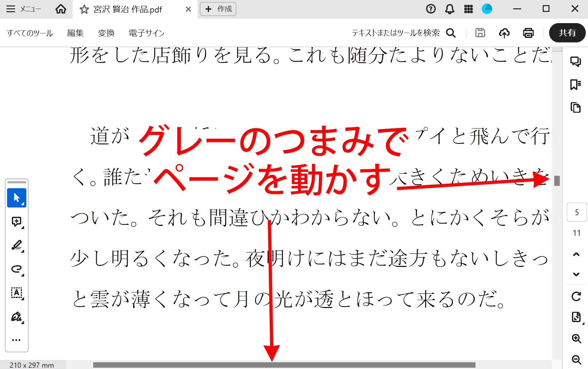588x369 pixels.
Task: Open the bookmarks panel icon
Action: coord(575,84)
